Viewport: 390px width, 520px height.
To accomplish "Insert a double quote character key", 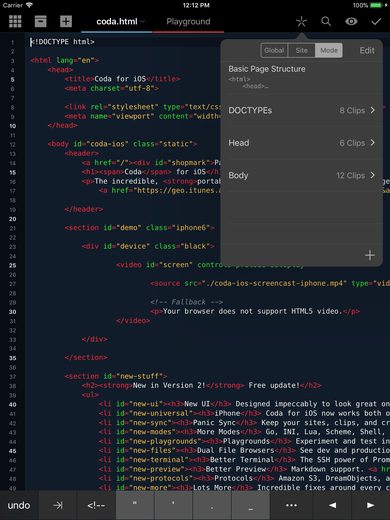I will tap(135, 505).
